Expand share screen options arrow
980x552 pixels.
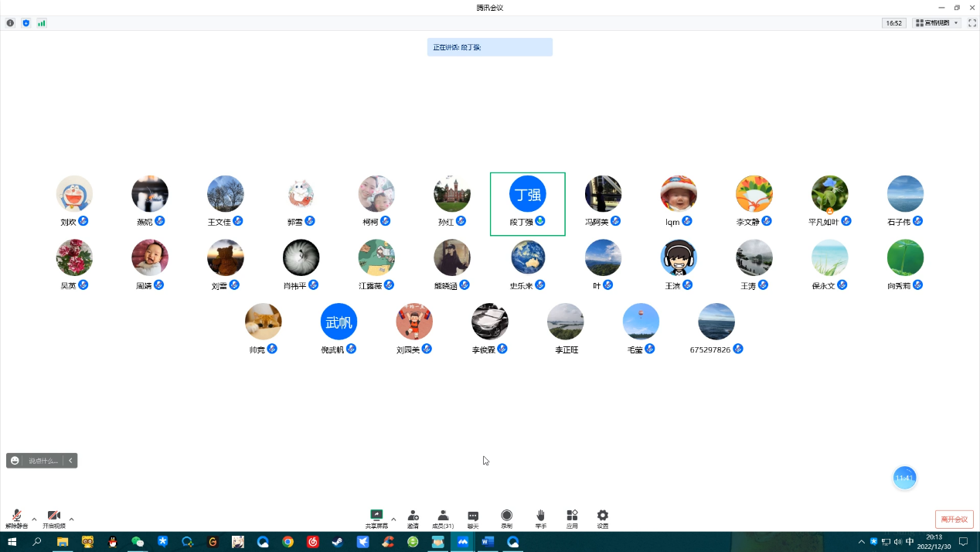tap(393, 519)
